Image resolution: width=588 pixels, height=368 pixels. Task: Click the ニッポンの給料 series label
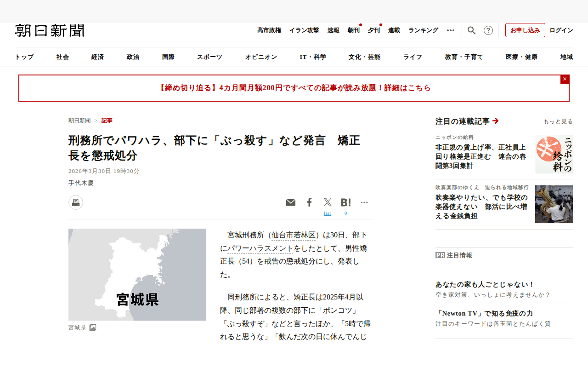coord(454,137)
